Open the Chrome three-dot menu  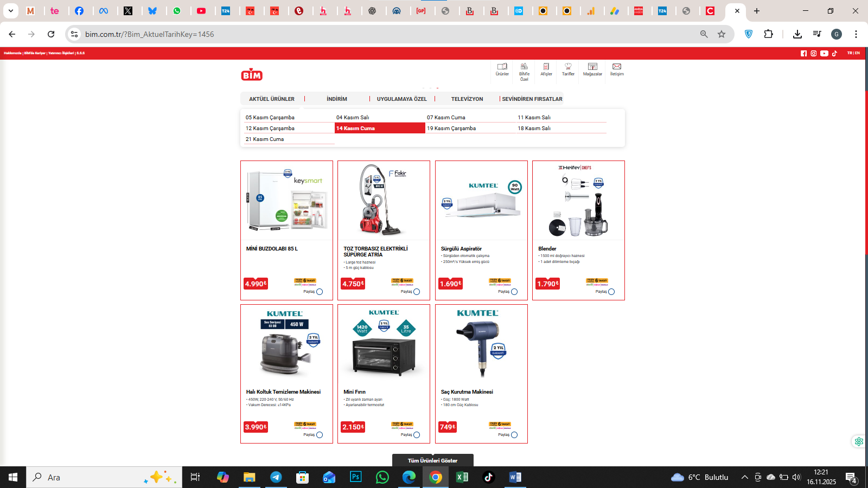pyautogui.click(x=856, y=34)
